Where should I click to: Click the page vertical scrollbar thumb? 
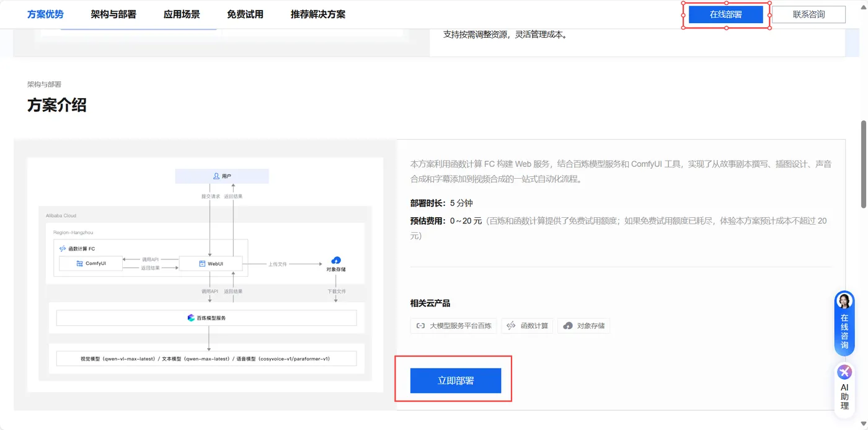click(x=863, y=164)
